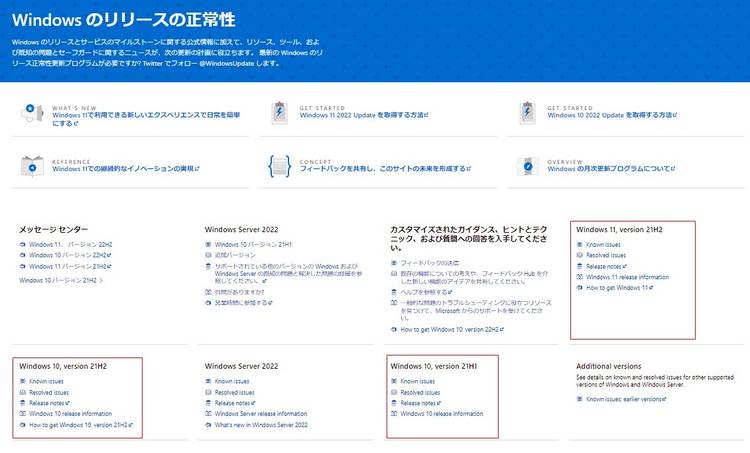The image size is (750, 453).
Task: Open 'Windows 10 バージョン 21H1' link
Action: tap(253, 244)
